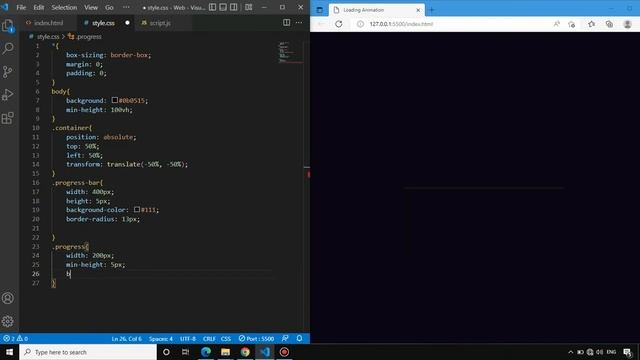
Task: Open the Customize Layout icon in title bar
Action: (x=249, y=7)
